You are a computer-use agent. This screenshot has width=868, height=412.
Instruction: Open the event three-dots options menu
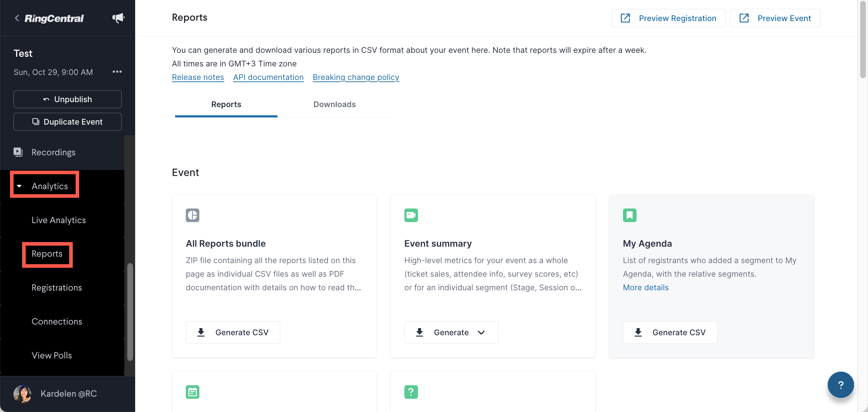[x=117, y=72]
